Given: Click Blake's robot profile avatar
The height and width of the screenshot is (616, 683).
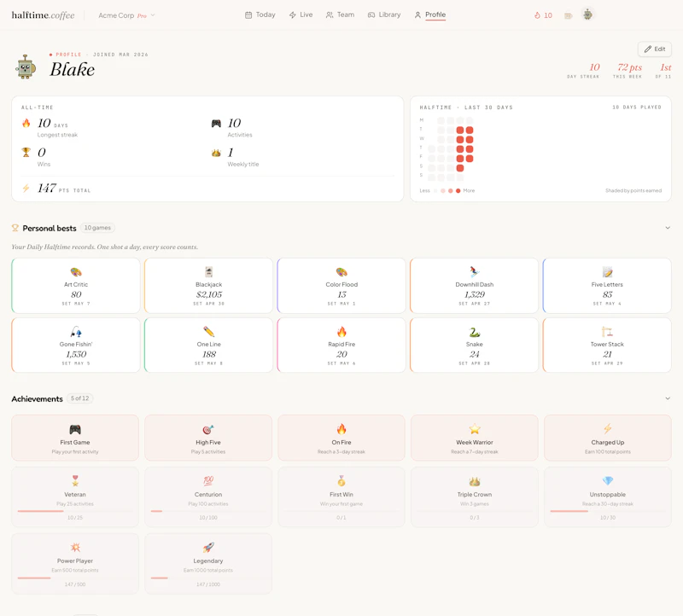Looking at the screenshot, I should tap(26, 67).
